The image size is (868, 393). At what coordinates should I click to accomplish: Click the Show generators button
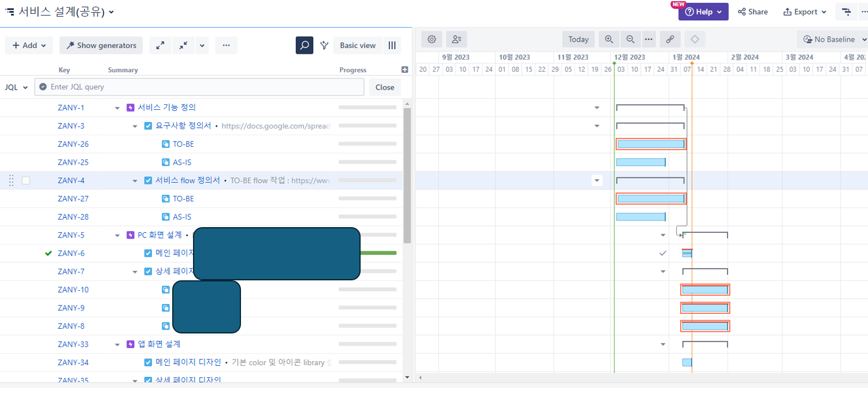[x=101, y=45]
